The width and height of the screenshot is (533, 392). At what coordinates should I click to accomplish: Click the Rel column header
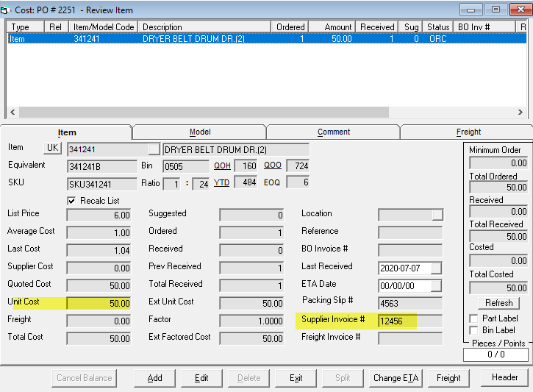click(56, 27)
